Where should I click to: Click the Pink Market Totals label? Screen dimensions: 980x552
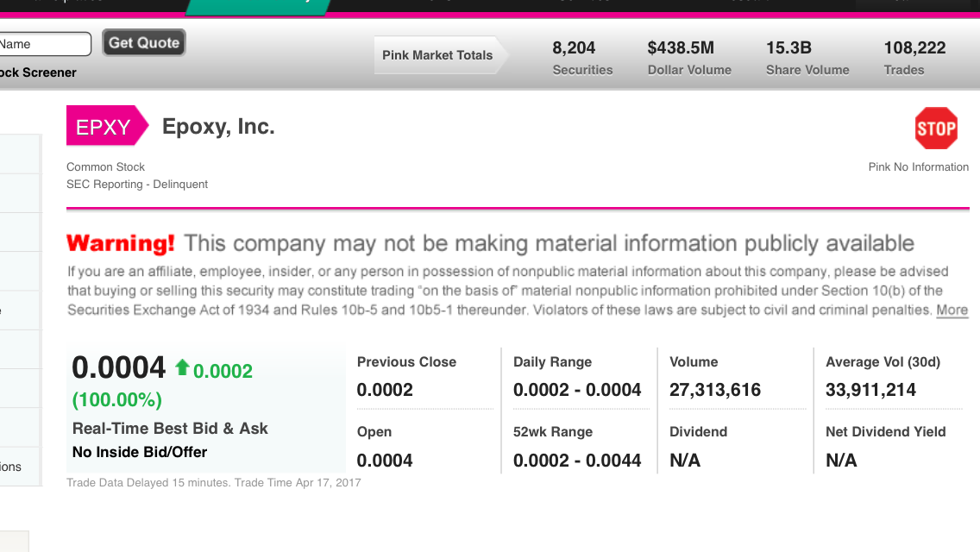click(437, 55)
